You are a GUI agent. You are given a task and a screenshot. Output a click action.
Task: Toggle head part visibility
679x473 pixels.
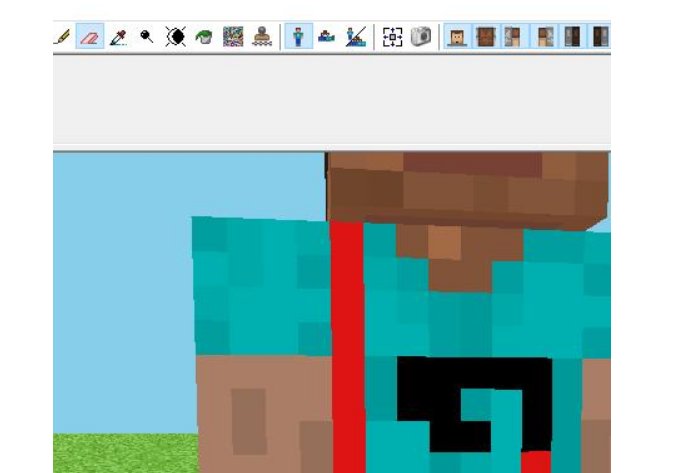[457, 37]
